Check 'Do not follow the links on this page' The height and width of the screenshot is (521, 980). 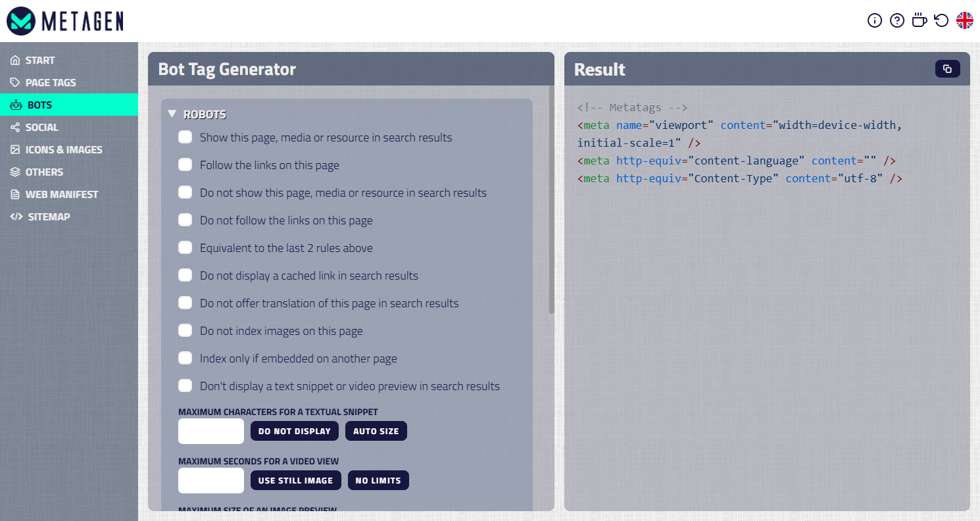point(185,220)
